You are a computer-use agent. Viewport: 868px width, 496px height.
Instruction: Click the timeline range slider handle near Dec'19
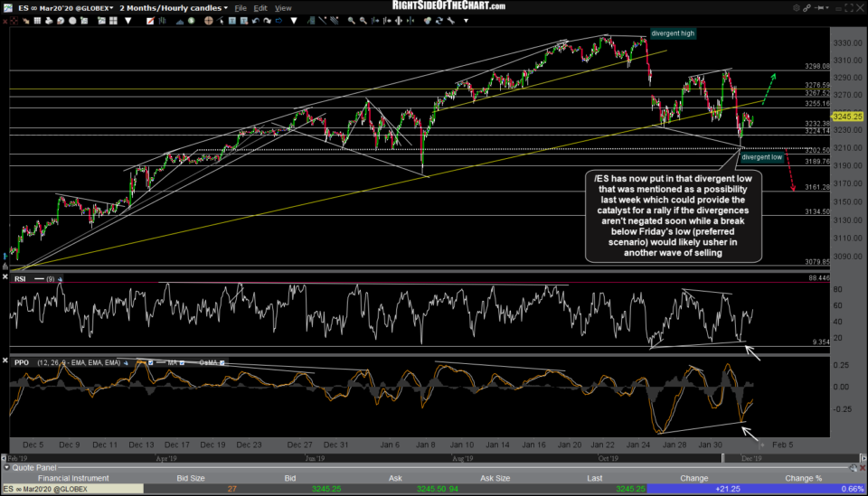click(x=722, y=458)
